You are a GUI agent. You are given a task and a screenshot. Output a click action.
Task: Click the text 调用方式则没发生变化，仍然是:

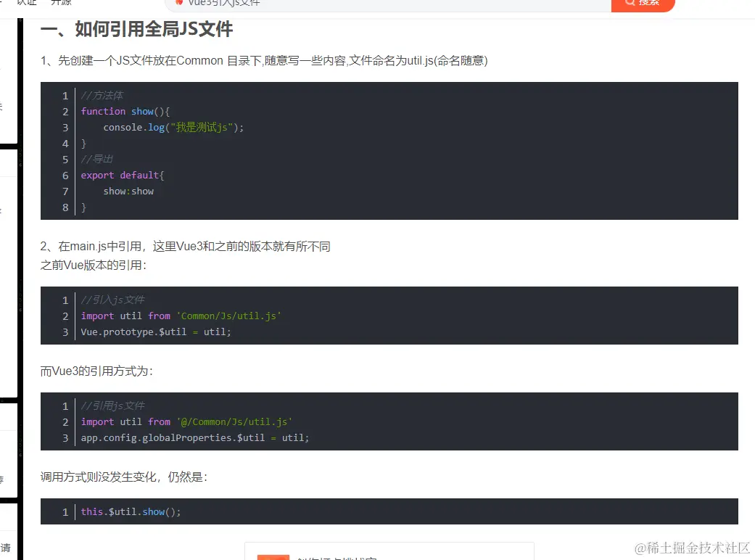point(124,477)
